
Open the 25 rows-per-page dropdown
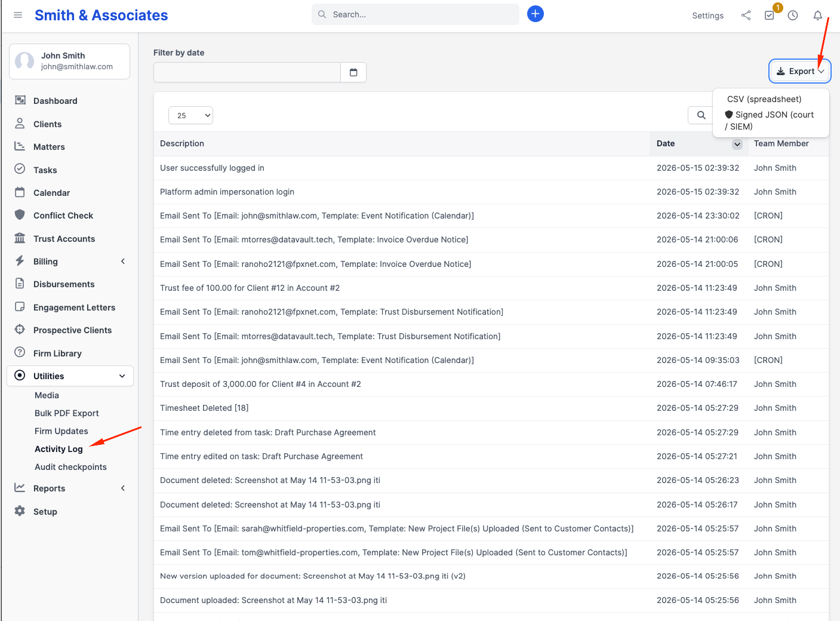click(x=191, y=115)
